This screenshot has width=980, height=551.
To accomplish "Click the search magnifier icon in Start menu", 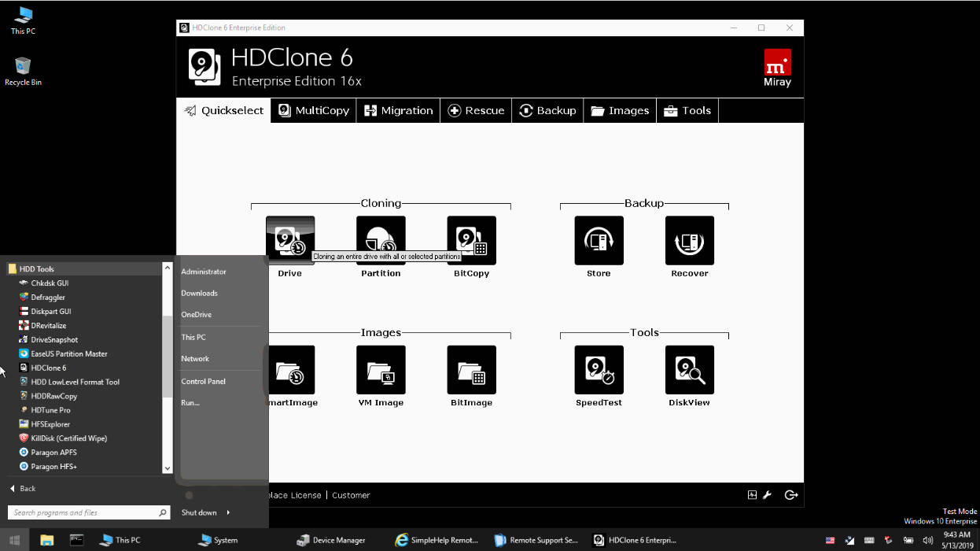I will point(163,513).
